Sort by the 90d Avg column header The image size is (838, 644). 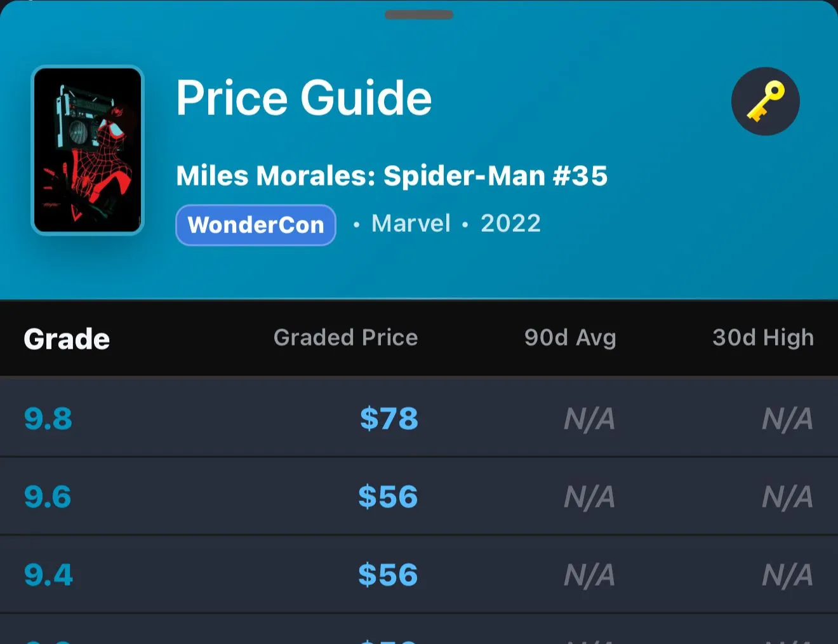(x=570, y=337)
